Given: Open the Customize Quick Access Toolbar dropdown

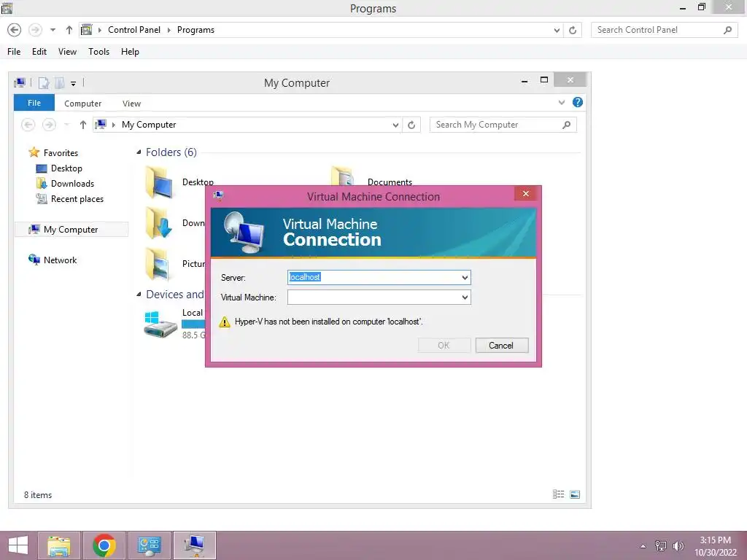Looking at the screenshot, I should tap(74, 83).
